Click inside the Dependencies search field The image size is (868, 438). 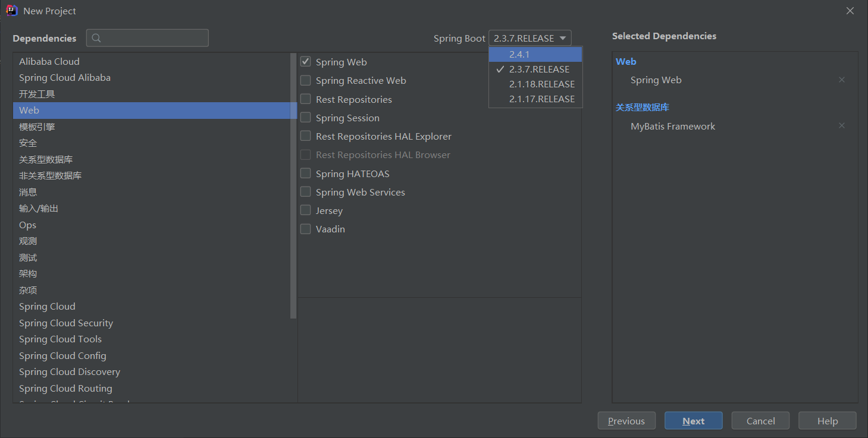pyautogui.click(x=149, y=37)
